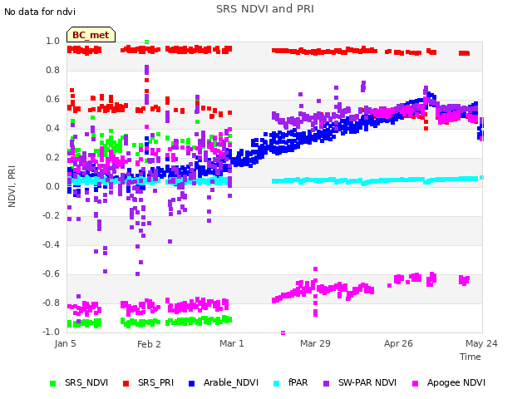Click the green SRS_NDVI legend swatch

(52, 383)
